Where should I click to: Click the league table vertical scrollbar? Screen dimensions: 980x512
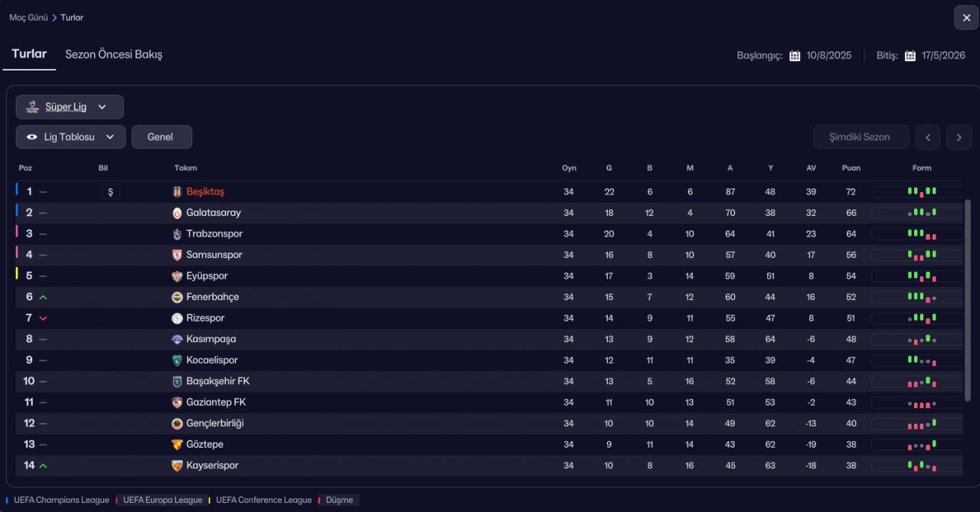(967, 298)
